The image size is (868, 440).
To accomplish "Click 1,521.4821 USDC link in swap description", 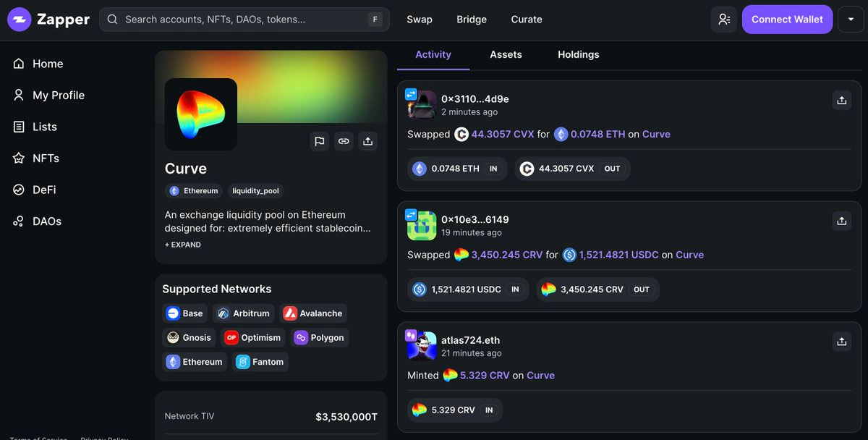I will [x=610, y=255].
